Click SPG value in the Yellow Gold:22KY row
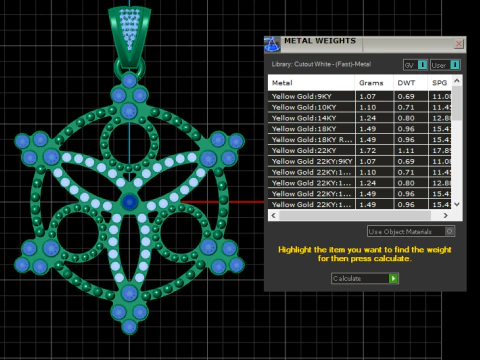 tap(442, 150)
